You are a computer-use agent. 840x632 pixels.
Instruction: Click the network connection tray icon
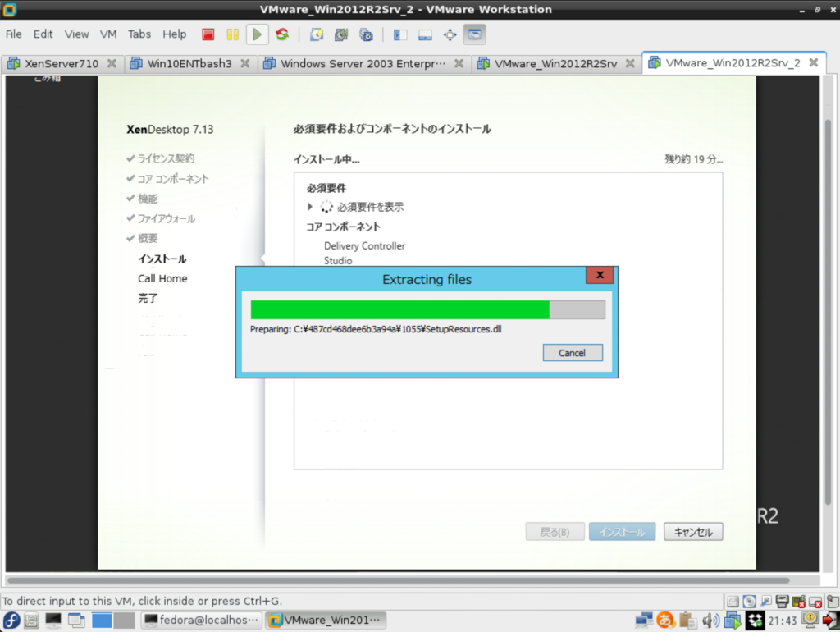(x=643, y=621)
